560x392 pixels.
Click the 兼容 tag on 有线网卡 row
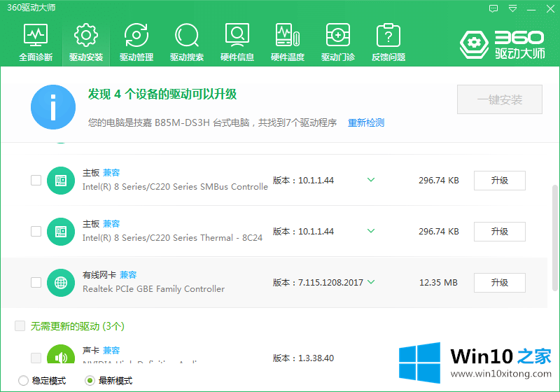128,275
